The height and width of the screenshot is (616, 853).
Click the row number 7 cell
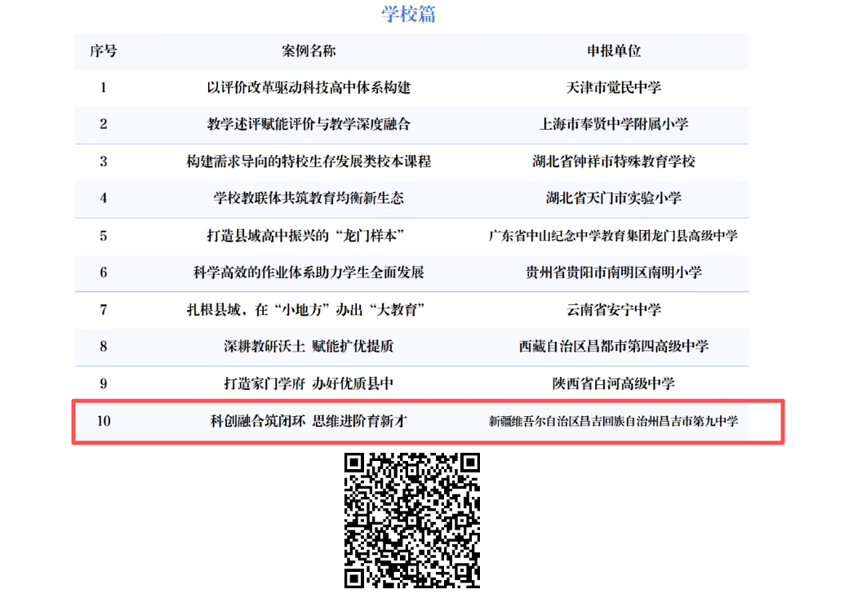tap(103, 309)
